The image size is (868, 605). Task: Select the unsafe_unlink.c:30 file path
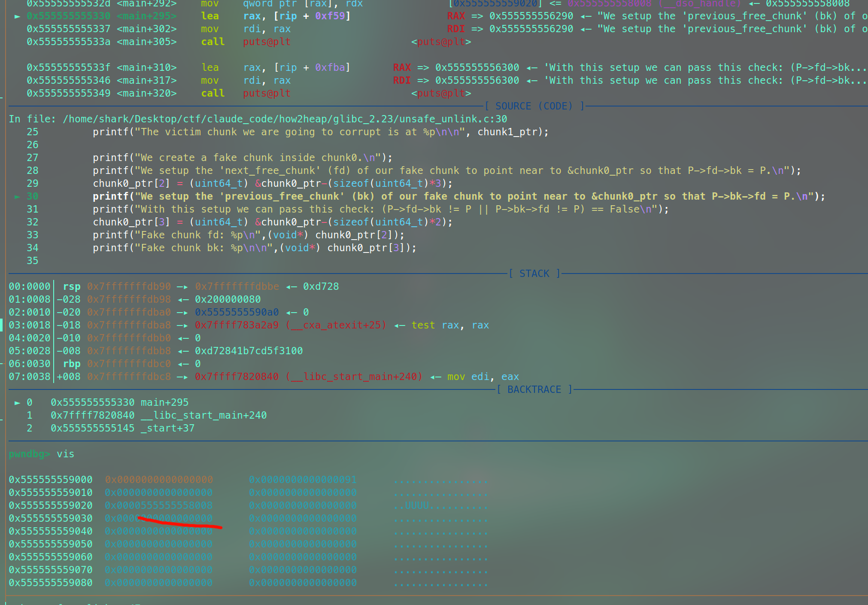tap(285, 119)
